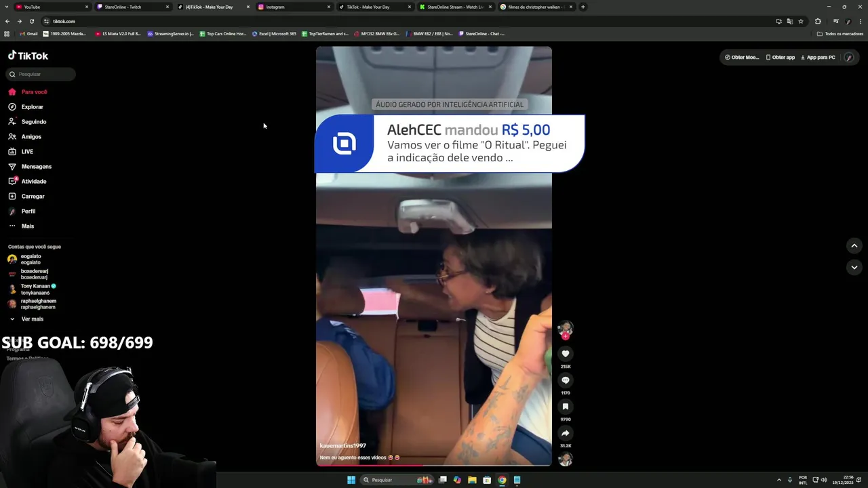The image size is (868, 488).
Task: Open Perfil page
Action: click(22, 211)
